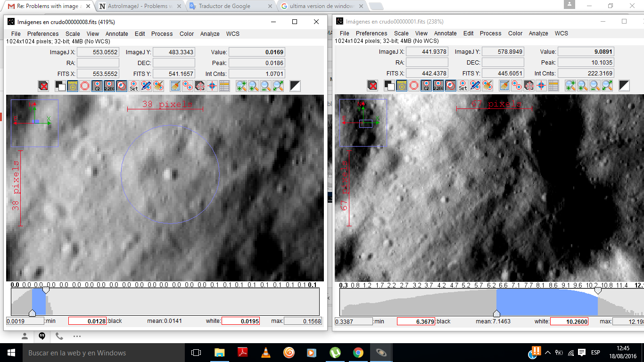This screenshot has width=644, height=362.
Task: Open multi-aperture photometry tool in 00000001.fits window
Action: (x=517, y=85)
